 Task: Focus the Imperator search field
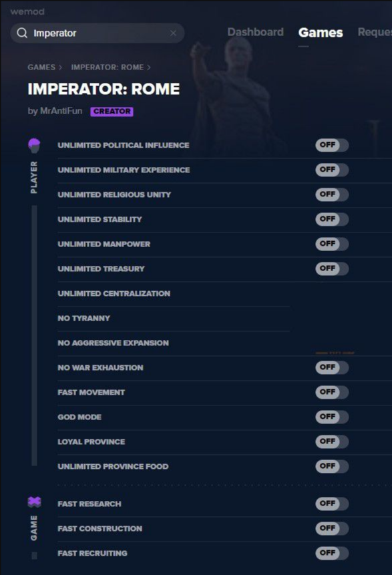click(x=97, y=33)
